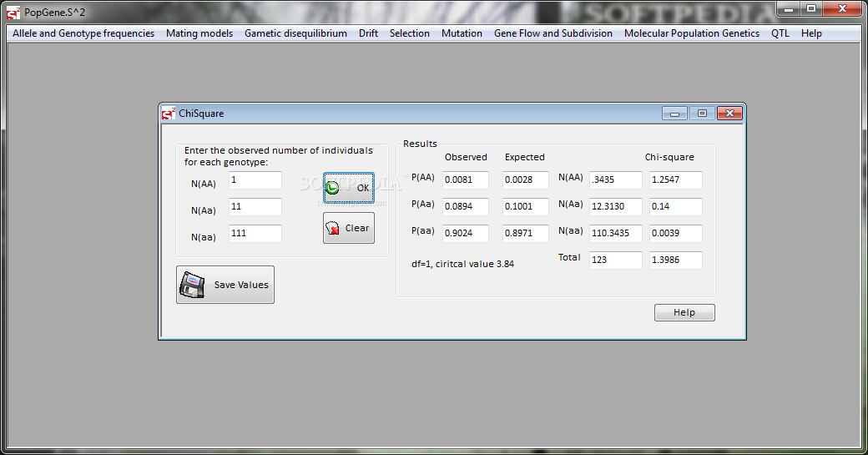
Task: Click the Observed column header
Action: 466,157
